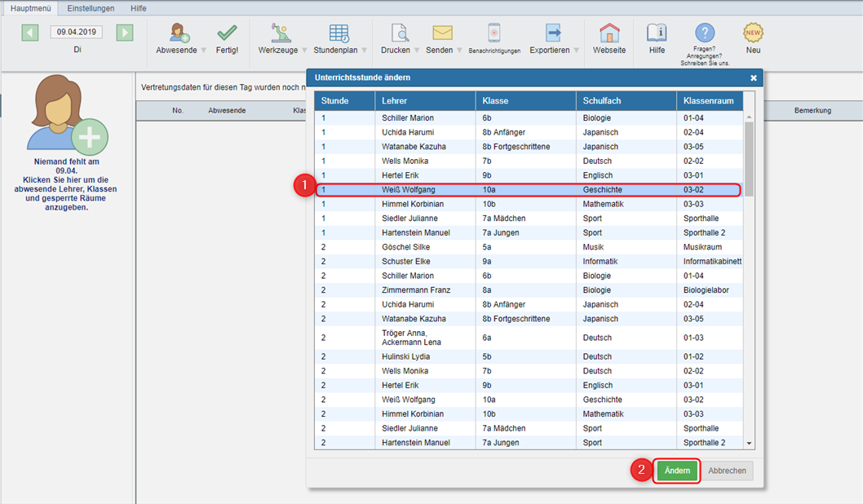The width and height of the screenshot is (863, 504).
Task: Click the scrollbar down arrow in dialog
Action: pos(749,444)
